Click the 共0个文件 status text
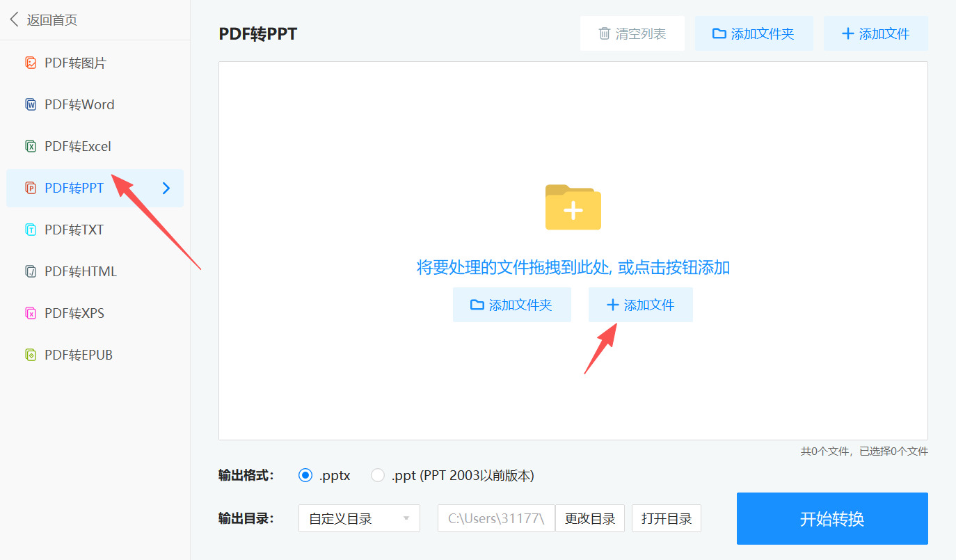 864,451
